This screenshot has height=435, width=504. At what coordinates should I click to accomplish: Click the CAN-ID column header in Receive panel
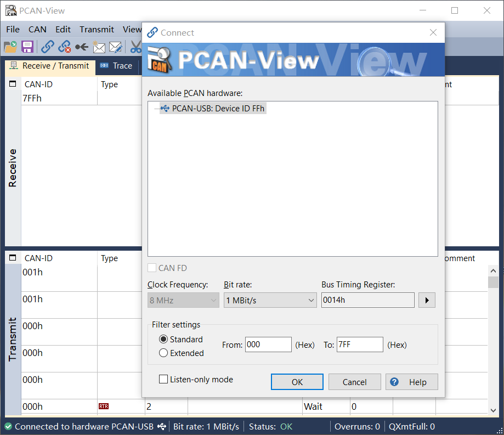pyautogui.click(x=38, y=84)
